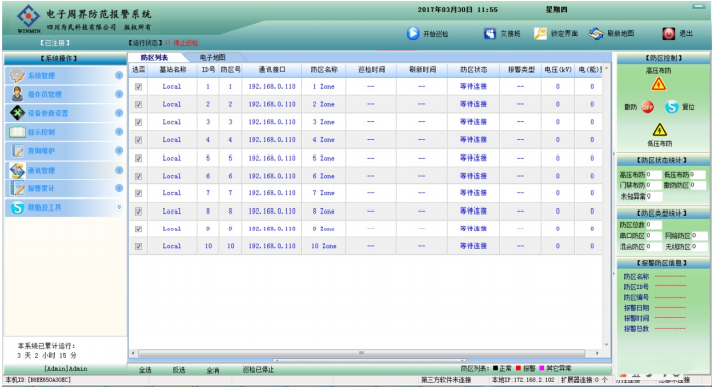Expand the 操作员管理 section chevron

(119, 94)
